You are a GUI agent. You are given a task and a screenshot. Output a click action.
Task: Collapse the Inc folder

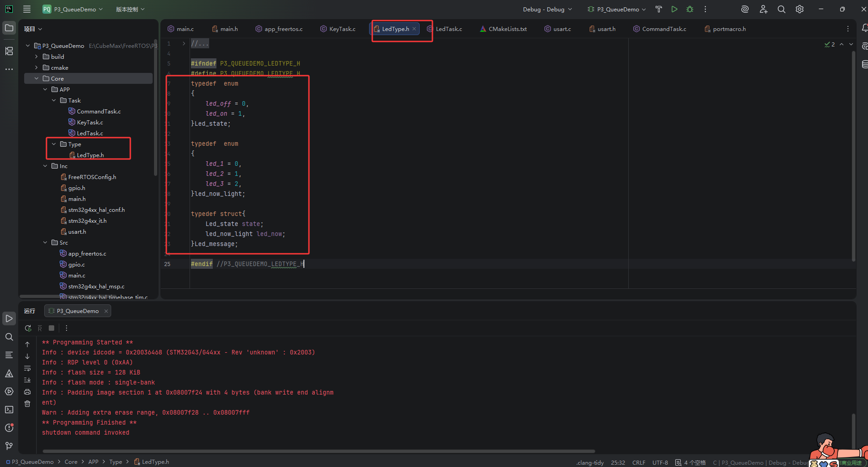click(45, 166)
